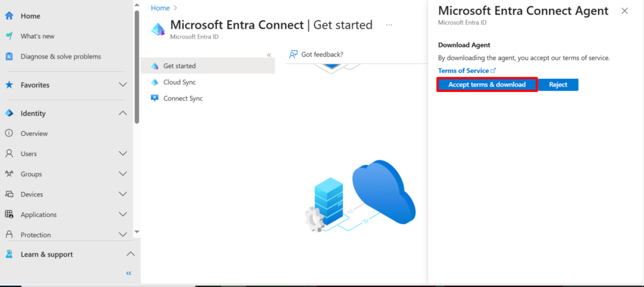Click the Got feedback person icon
644x287 pixels.
[x=293, y=54]
